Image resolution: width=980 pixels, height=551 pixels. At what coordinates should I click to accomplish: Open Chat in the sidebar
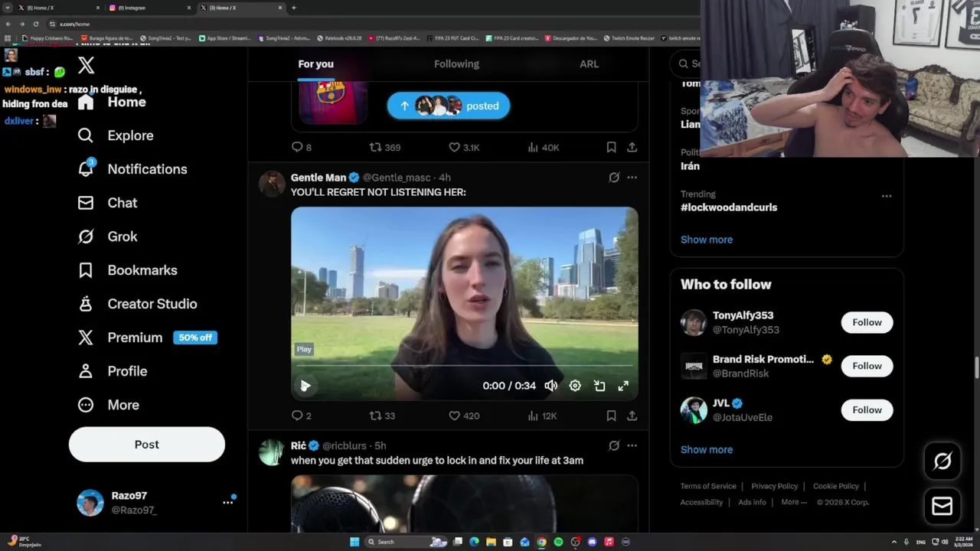[107, 203]
